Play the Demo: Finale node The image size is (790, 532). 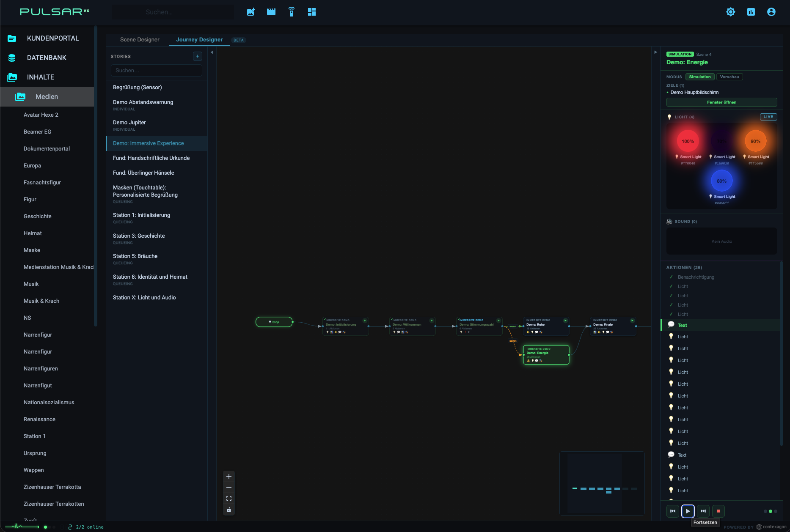(632, 321)
